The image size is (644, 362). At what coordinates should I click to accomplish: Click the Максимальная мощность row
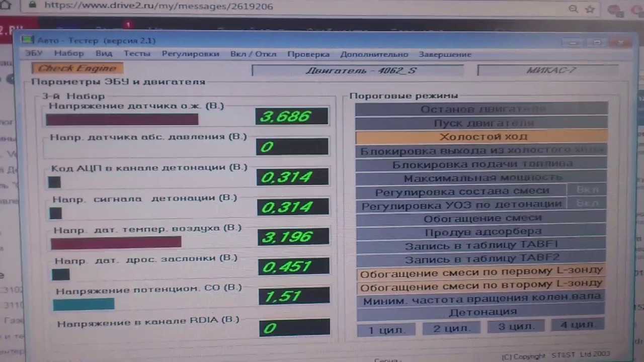pos(481,177)
